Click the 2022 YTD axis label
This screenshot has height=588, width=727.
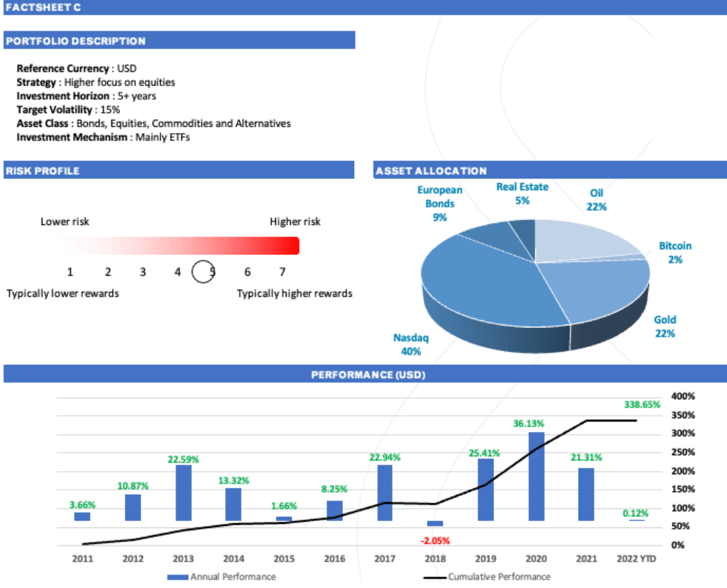pyautogui.click(x=636, y=559)
